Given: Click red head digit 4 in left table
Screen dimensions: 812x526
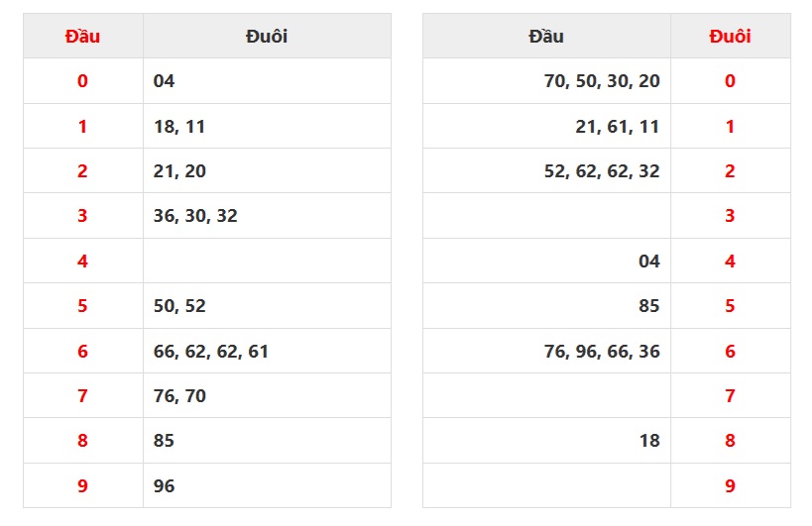Looking at the screenshot, I should [82, 261].
